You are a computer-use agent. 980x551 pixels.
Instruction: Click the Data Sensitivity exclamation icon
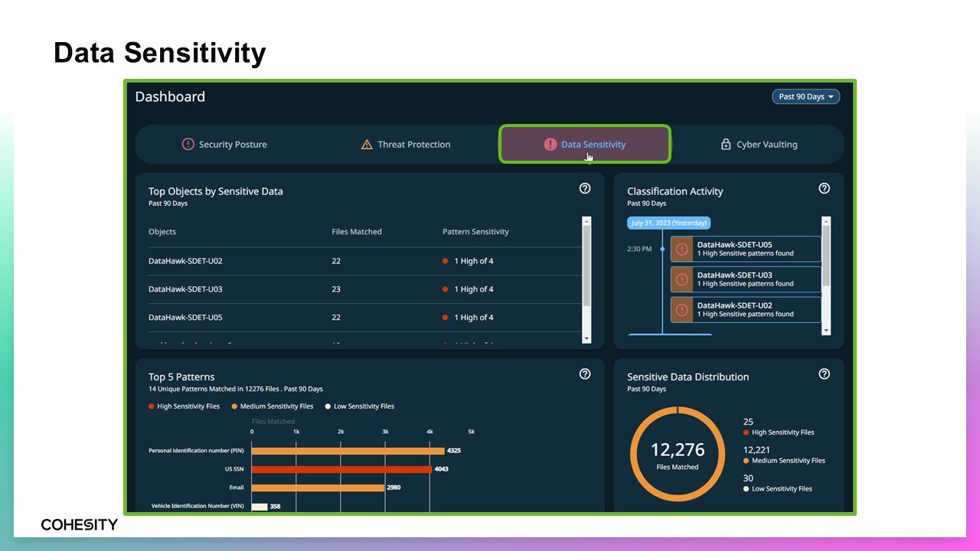click(550, 144)
